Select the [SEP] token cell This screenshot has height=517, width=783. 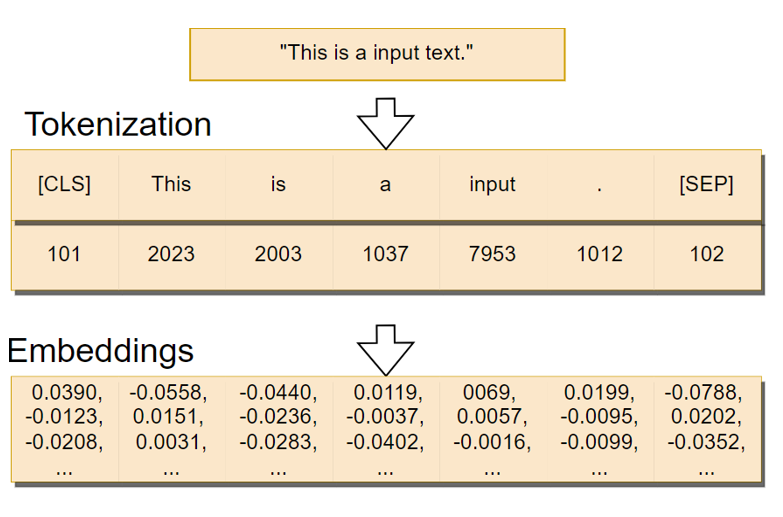coord(706,185)
